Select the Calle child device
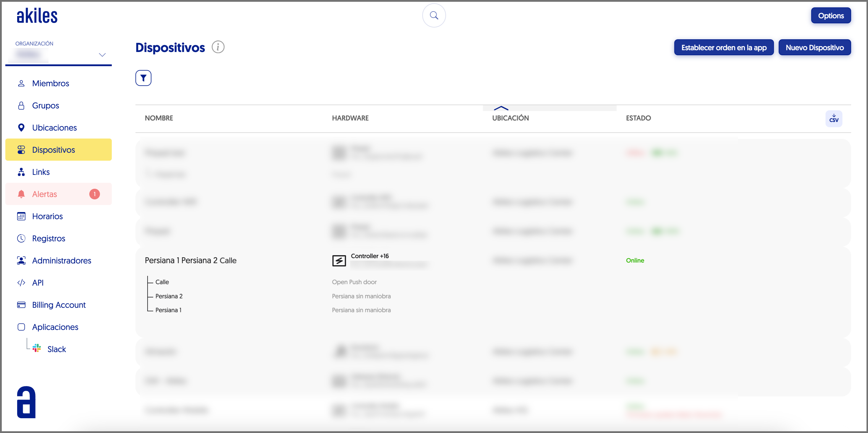The width and height of the screenshot is (868, 433). click(x=162, y=282)
